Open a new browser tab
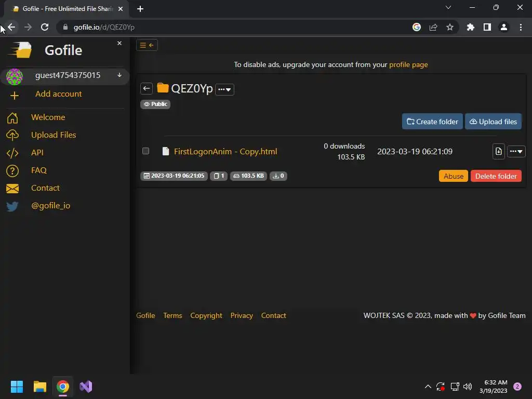532x399 pixels. [140, 9]
